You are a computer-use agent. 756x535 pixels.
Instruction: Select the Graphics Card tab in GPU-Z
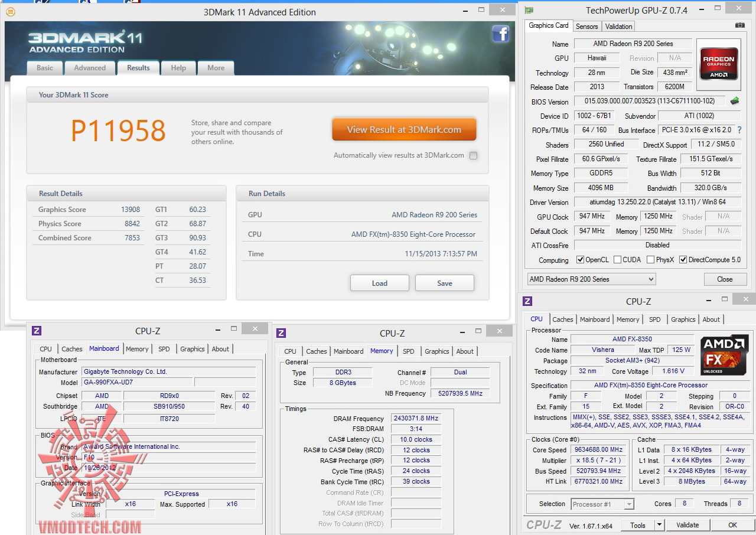point(549,25)
